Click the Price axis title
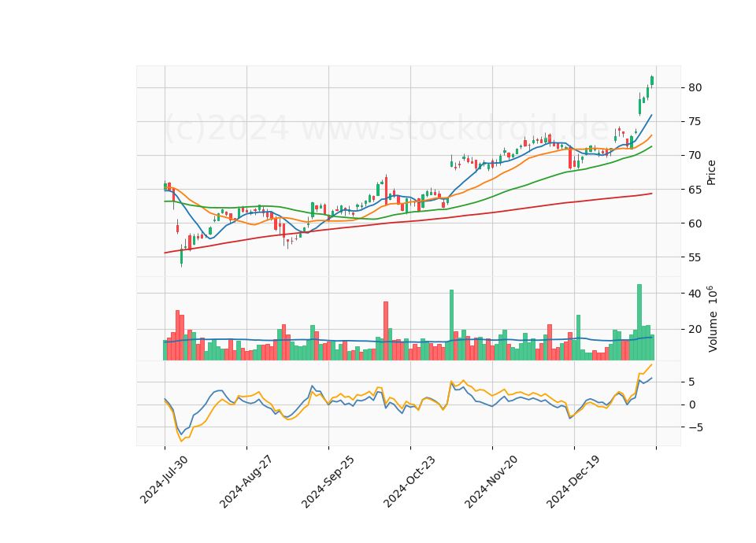756x543 pixels. tap(711, 172)
